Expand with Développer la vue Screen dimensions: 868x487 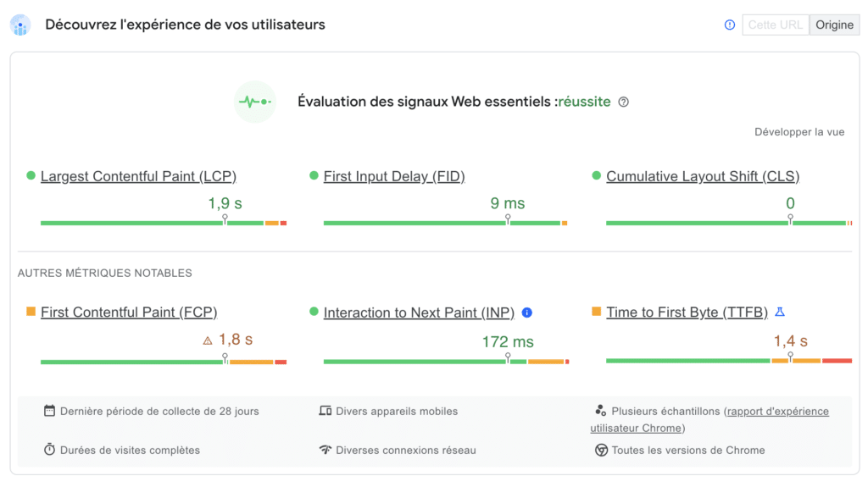(799, 132)
